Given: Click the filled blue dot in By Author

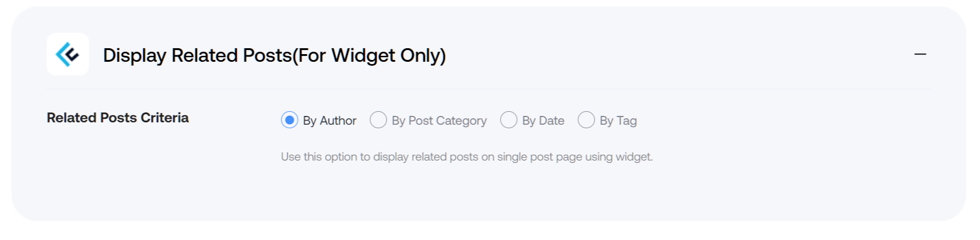Looking at the screenshot, I should [290, 120].
